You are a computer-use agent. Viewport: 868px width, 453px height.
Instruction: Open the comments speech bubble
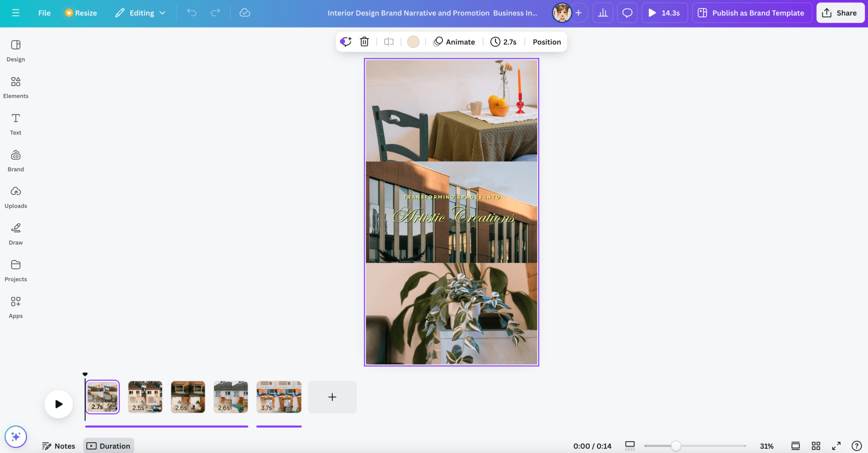click(627, 13)
